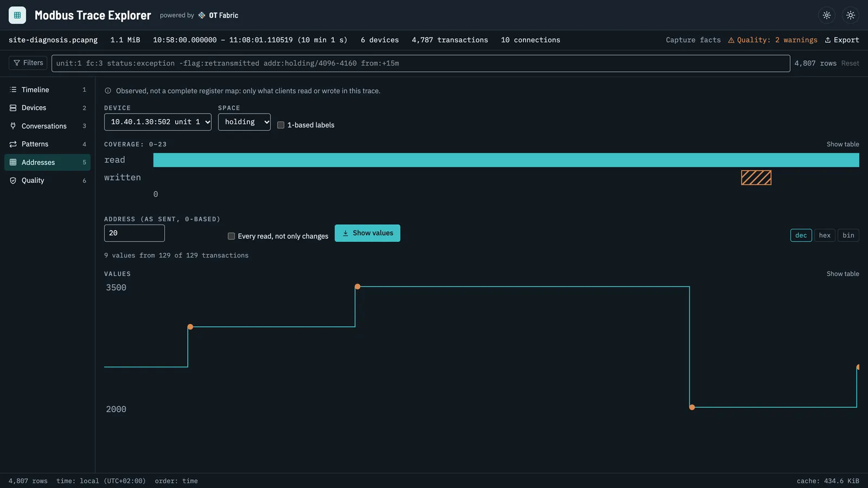Click the Modbus Trace Explorer app logo icon
868x488 pixels.
tap(17, 15)
